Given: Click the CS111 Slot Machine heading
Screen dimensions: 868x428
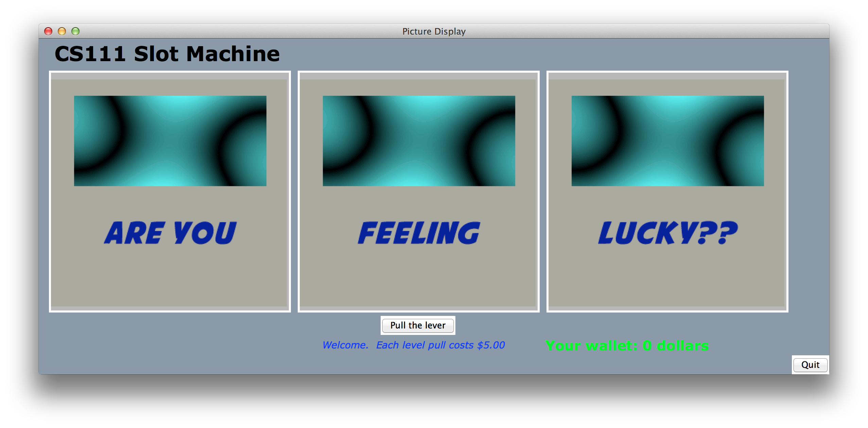Looking at the screenshot, I should tap(167, 54).
